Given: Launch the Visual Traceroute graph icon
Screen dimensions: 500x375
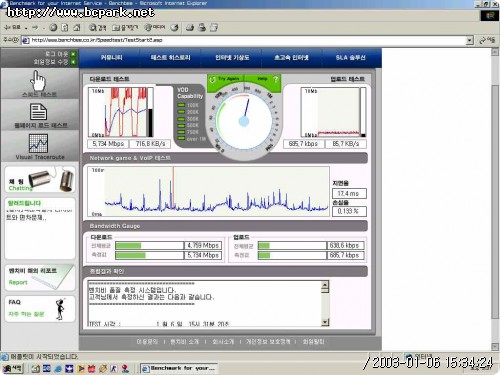Looking at the screenshot, I should click(38, 143).
